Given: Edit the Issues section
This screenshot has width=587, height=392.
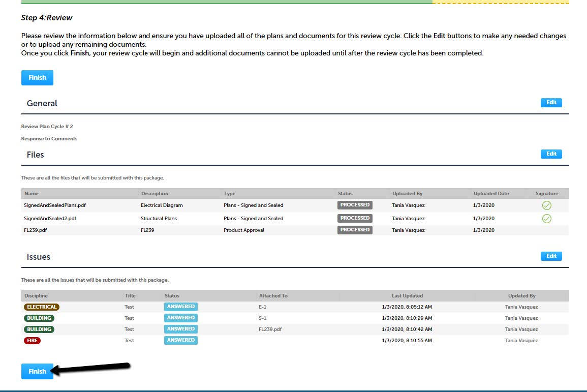Looking at the screenshot, I should (x=551, y=256).
